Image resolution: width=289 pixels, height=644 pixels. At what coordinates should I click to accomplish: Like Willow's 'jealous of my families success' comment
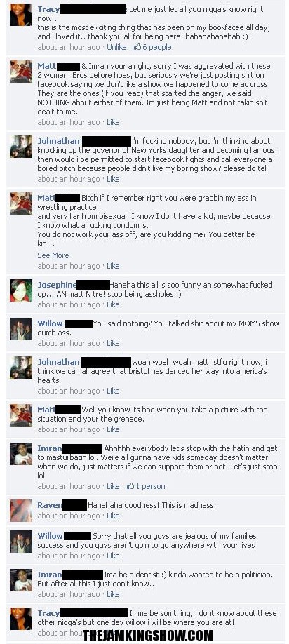113,556
